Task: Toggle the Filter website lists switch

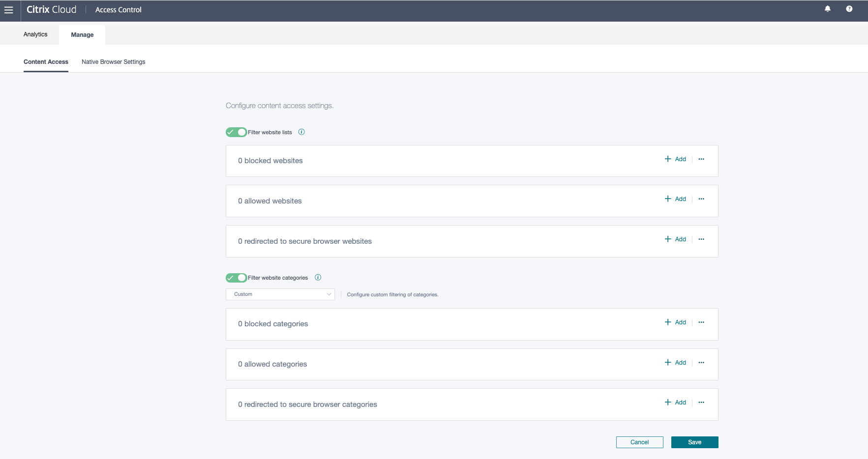Action: click(x=236, y=132)
